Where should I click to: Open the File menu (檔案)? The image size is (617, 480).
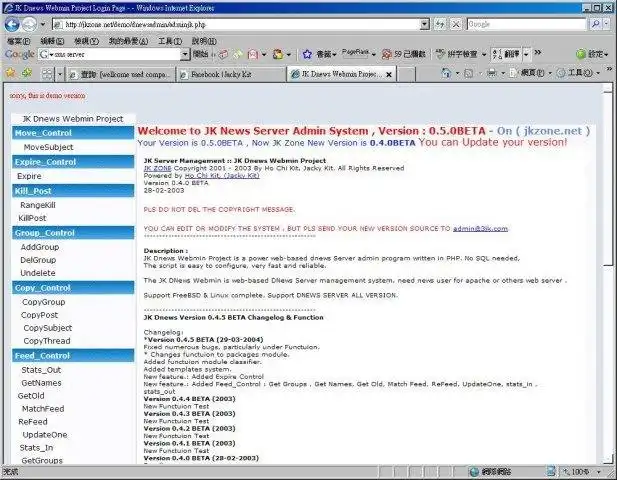click(x=18, y=41)
